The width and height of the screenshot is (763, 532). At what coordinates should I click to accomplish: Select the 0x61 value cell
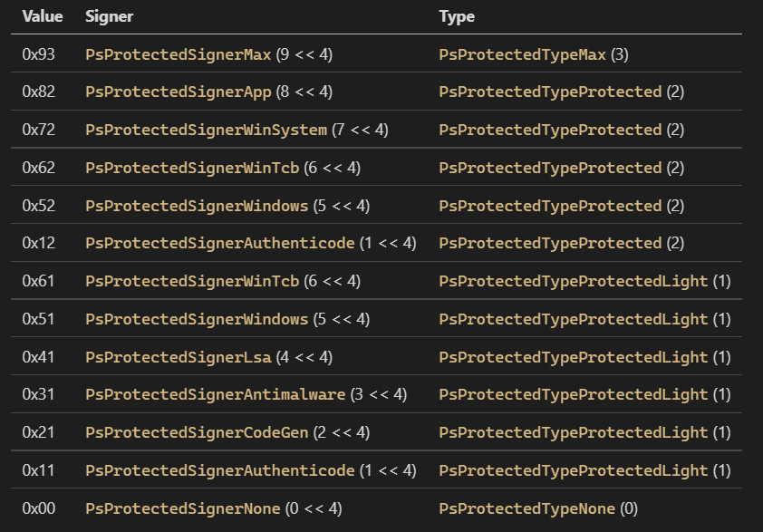pyautogui.click(x=39, y=281)
